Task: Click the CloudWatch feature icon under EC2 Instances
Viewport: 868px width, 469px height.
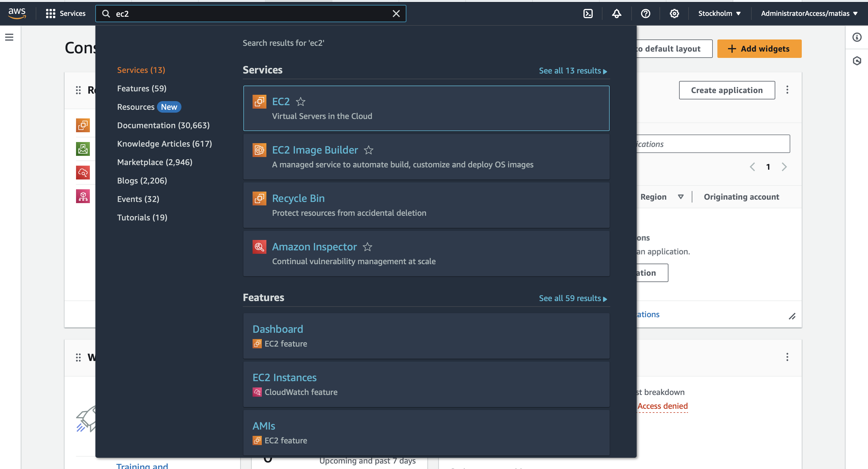Action: tap(257, 392)
